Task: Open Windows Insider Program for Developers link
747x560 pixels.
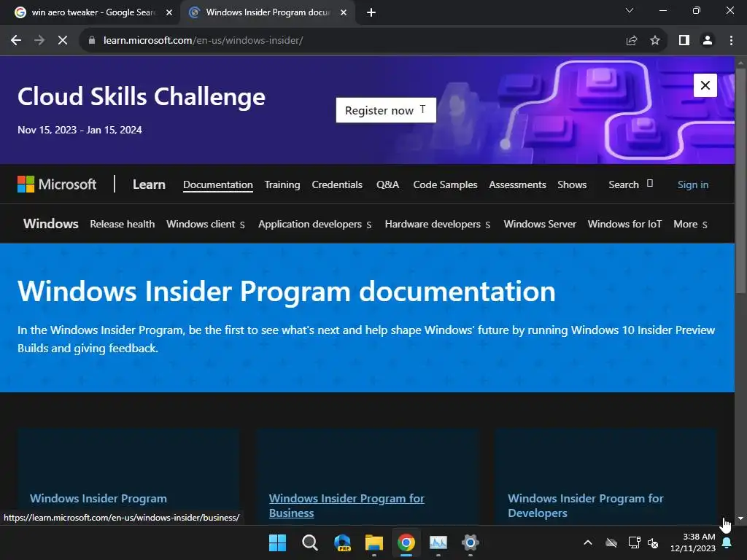Action: click(586, 506)
